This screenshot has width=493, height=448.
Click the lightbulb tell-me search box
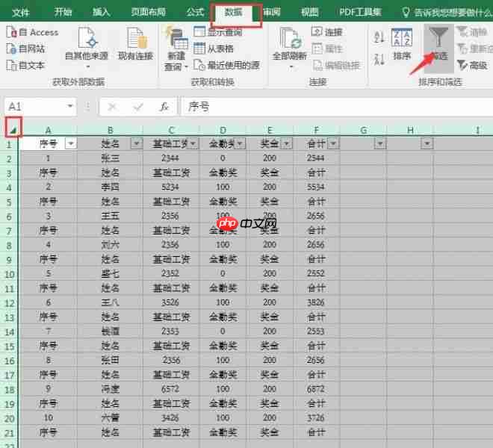pos(447,12)
